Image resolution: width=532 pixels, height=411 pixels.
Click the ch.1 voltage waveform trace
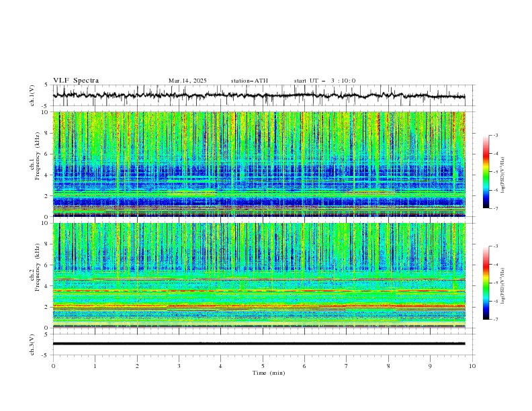click(259, 95)
